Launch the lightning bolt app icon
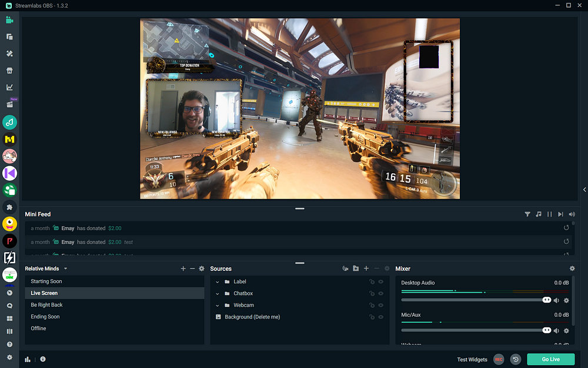The image size is (588, 368). pos(9,258)
